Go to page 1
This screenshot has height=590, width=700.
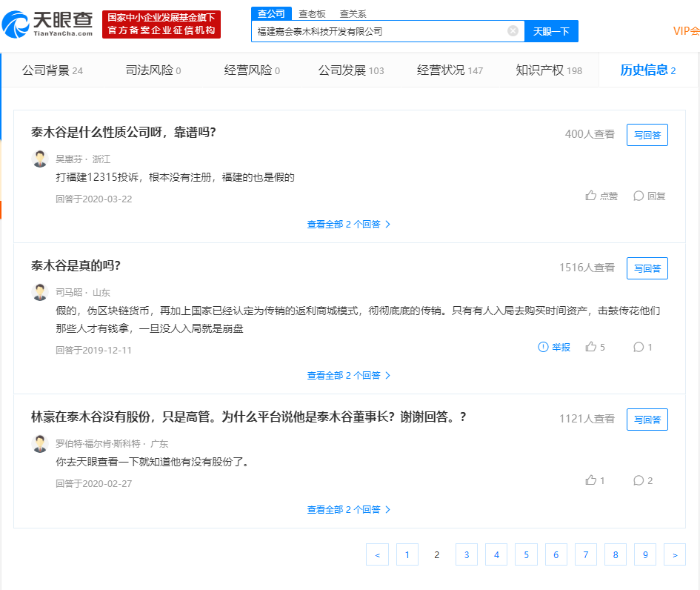(407, 554)
